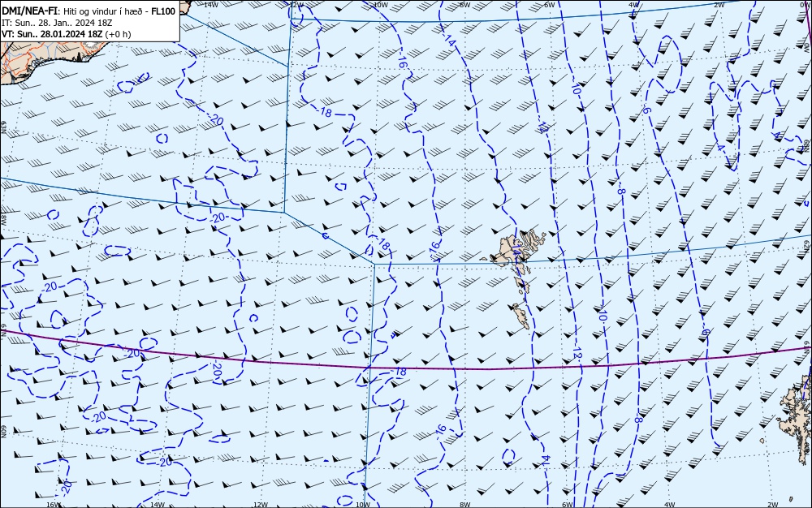Viewport: 812px width, 508px height.
Task: Click the "VT: Sun.. 28.01.2024 18Z" valid time
Action: [52, 34]
